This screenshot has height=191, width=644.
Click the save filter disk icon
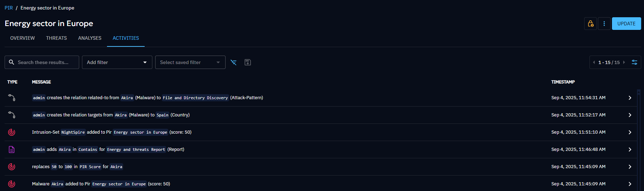tap(248, 62)
